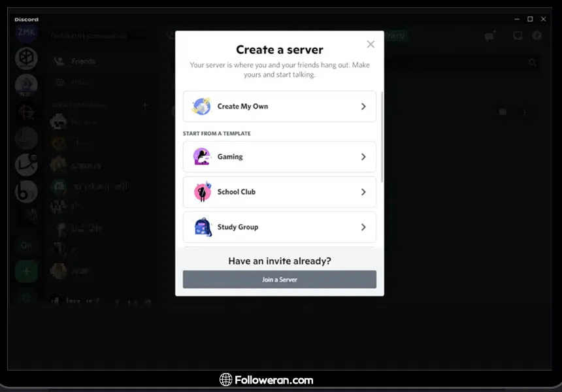562x392 pixels.
Task: Click the cube server icon in sidebar
Action: 26,58
